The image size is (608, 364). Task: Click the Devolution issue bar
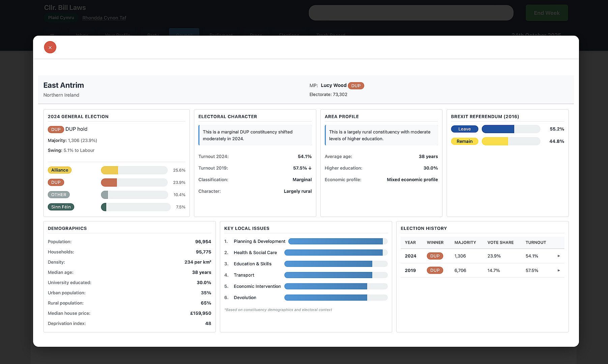point(336,298)
